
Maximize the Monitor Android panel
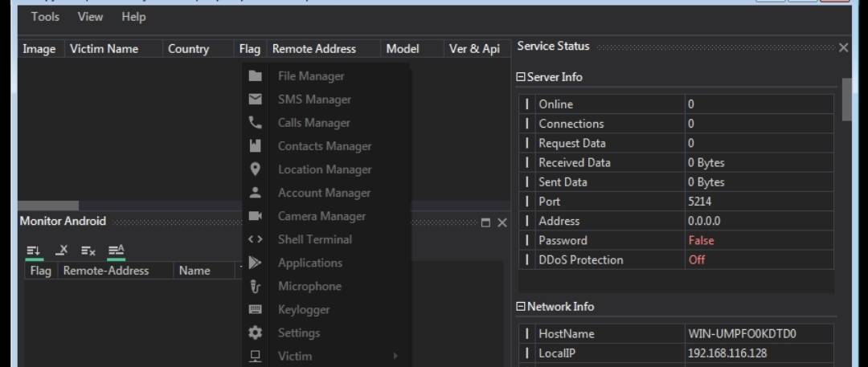tap(485, 222)
